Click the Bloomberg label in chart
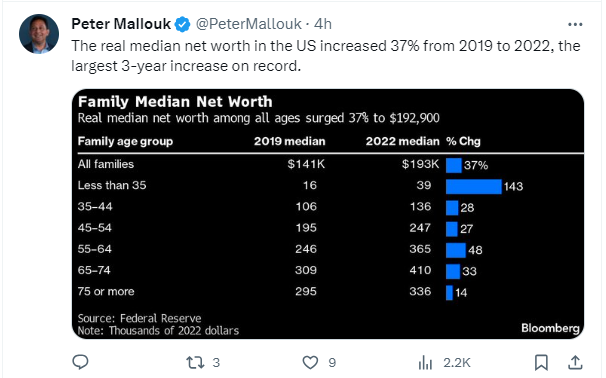The image size is (606, 378). pyautogui.click(x=550, y=328)
